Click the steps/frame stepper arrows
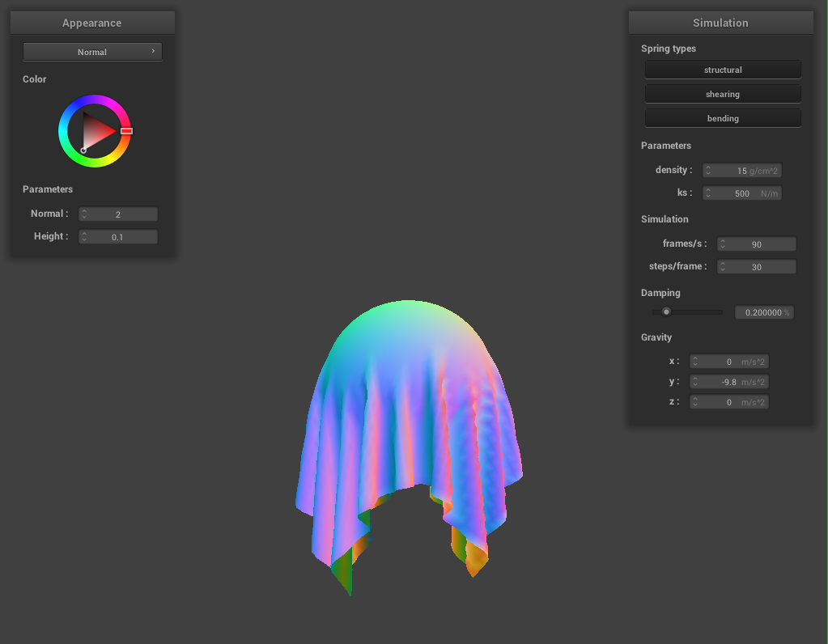 [x=723, y=266]
